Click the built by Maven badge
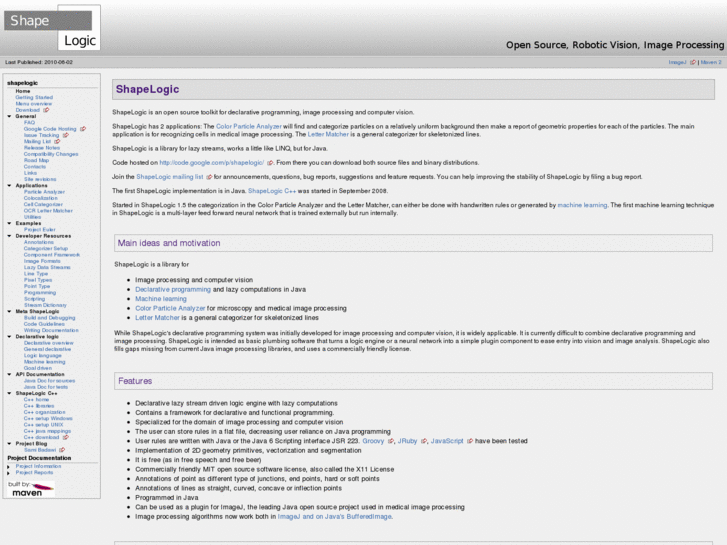Viewport: 727px width, 545px height. pos(31,489)
